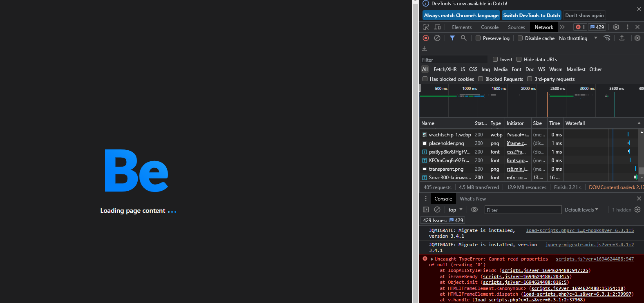Click the red error icon in console
The width and height of the screenshot is (644, 303).
425,259
